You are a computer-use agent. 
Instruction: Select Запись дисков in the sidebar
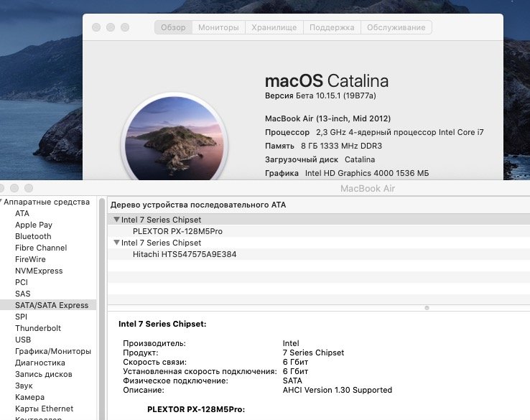coord(44,374)
